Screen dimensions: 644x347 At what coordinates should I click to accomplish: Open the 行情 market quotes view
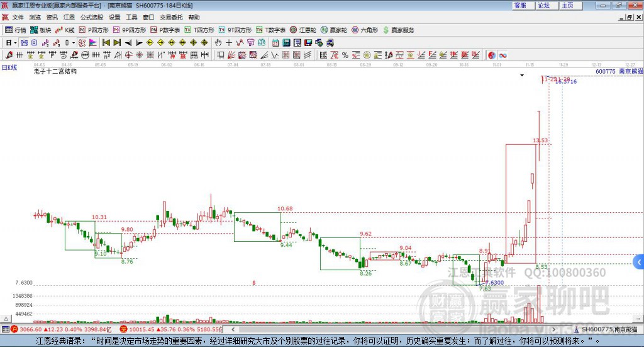click(x=15, y=30)
